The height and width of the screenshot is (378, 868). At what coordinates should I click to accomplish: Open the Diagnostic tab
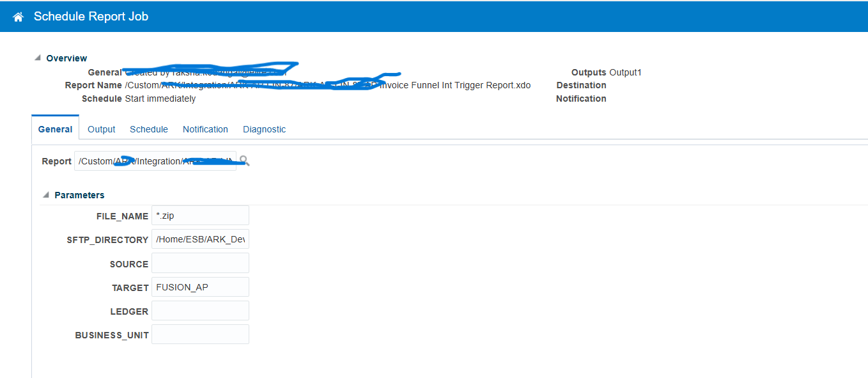pos(264,129)
